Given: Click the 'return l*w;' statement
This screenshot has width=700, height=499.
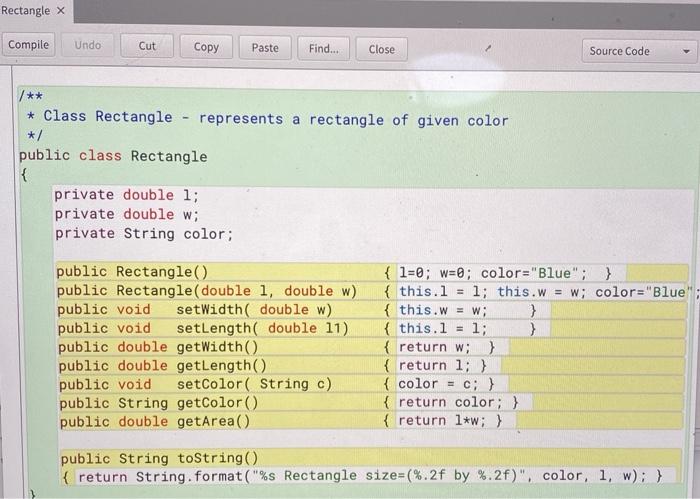Looking at the screenshot, I should tap(442, 420).
